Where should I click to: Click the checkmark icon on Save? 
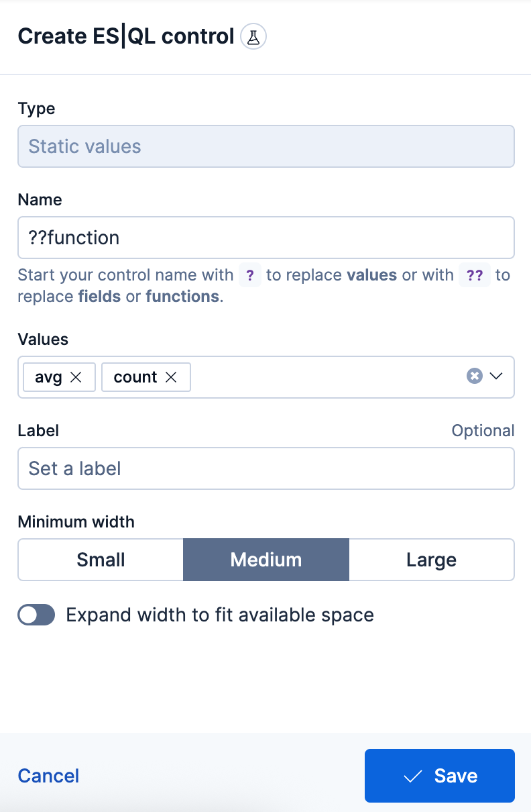[x=412, y=775]
